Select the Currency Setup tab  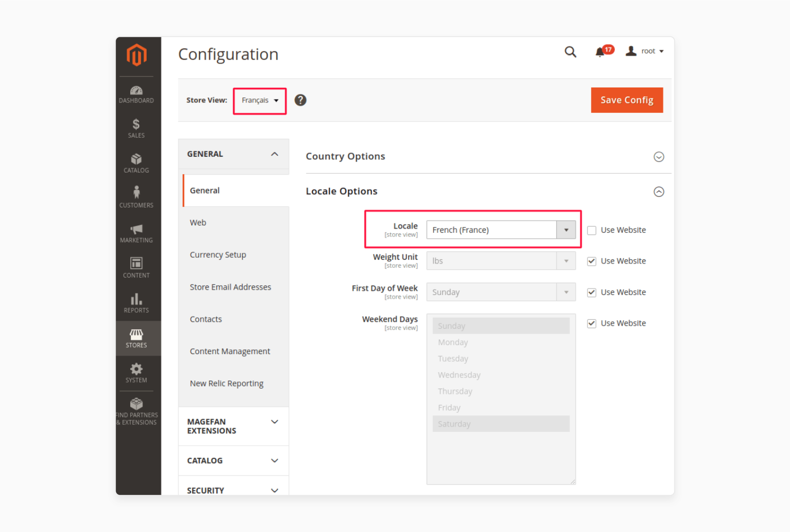[236, 255]
